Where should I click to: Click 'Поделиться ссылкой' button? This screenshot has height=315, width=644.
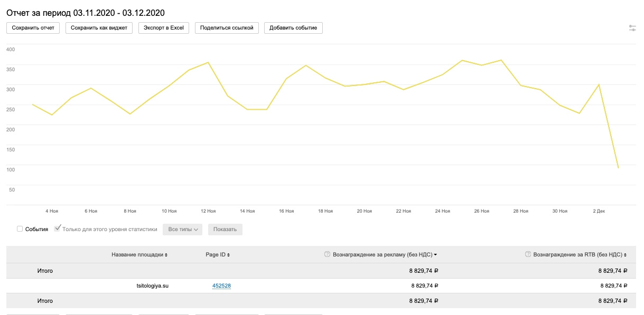tap(227, 27)
